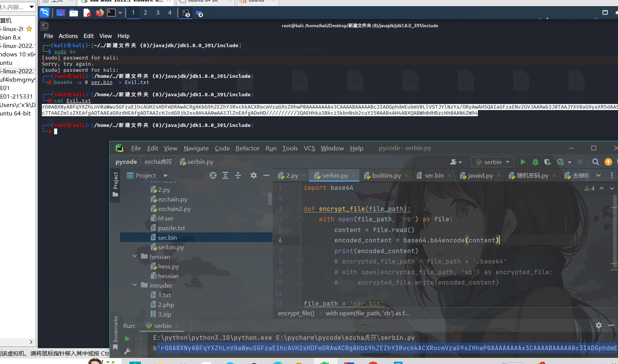Toggle Bookmarks tool window side tab
Viewport: 618px width, 364px height.
click(x=115, y=333)
